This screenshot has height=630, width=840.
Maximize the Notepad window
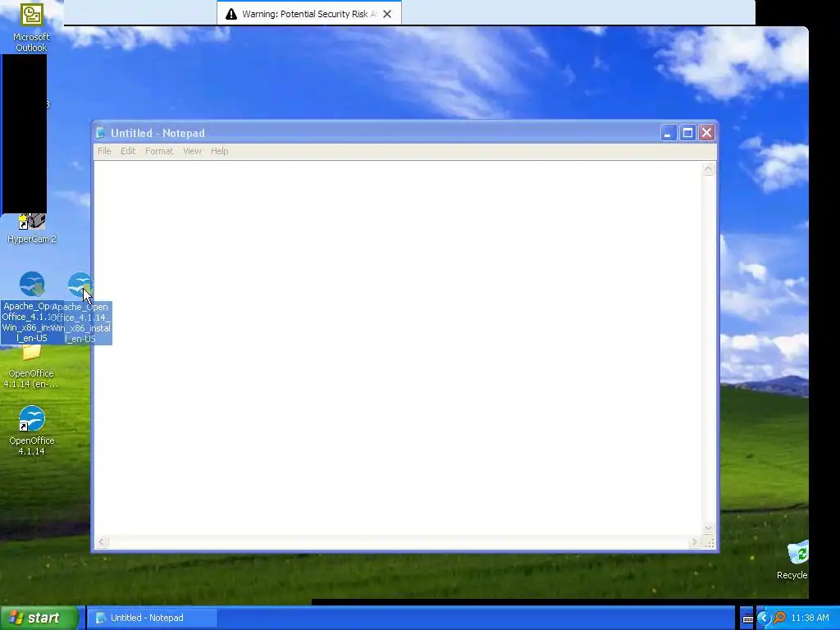[687, 133]
